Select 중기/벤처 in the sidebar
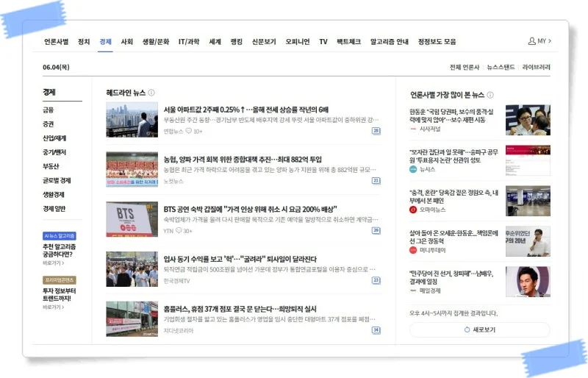588x378 pixels. coord(54,152)
